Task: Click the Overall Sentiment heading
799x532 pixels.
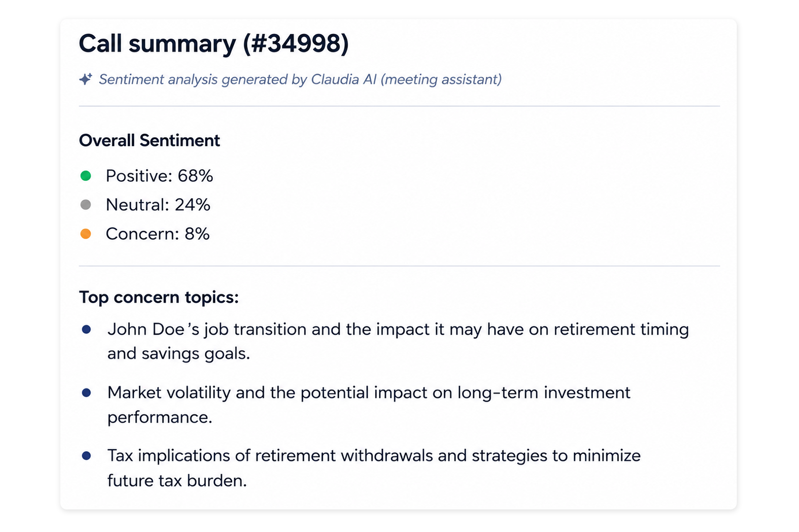Action: [x=150, y=141]
